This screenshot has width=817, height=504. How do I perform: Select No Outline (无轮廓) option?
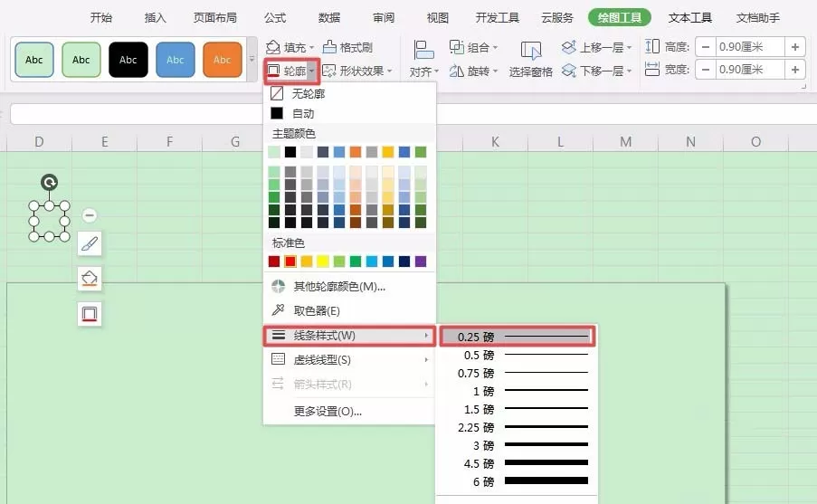coord(349,94)
